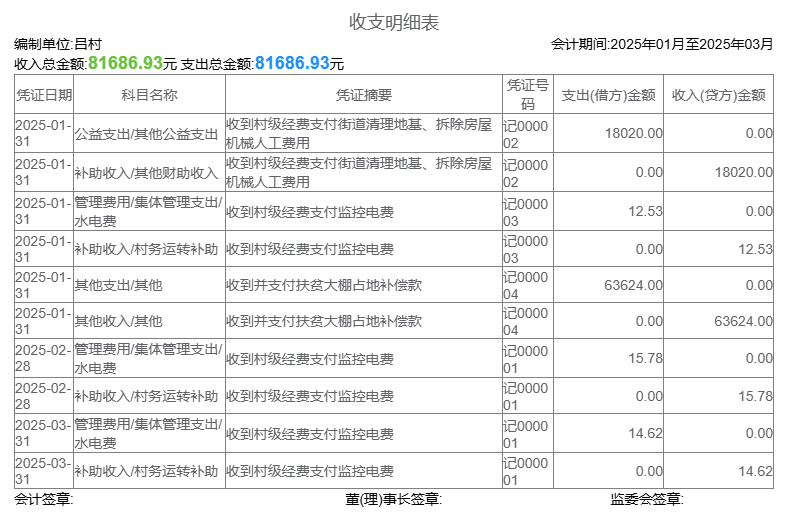The image size is (787, 532).
Task: Click the 凭证日期 column header
Action: [x=44, y=95]
